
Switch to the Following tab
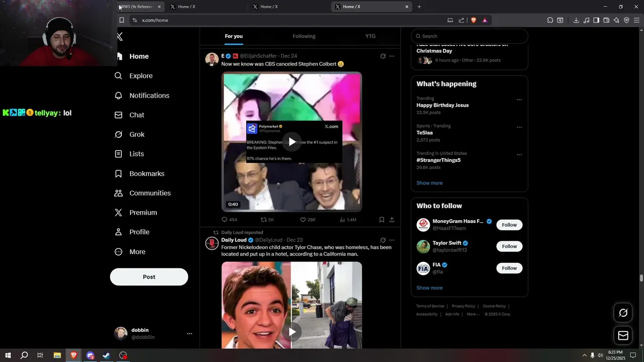coord(304,36)
